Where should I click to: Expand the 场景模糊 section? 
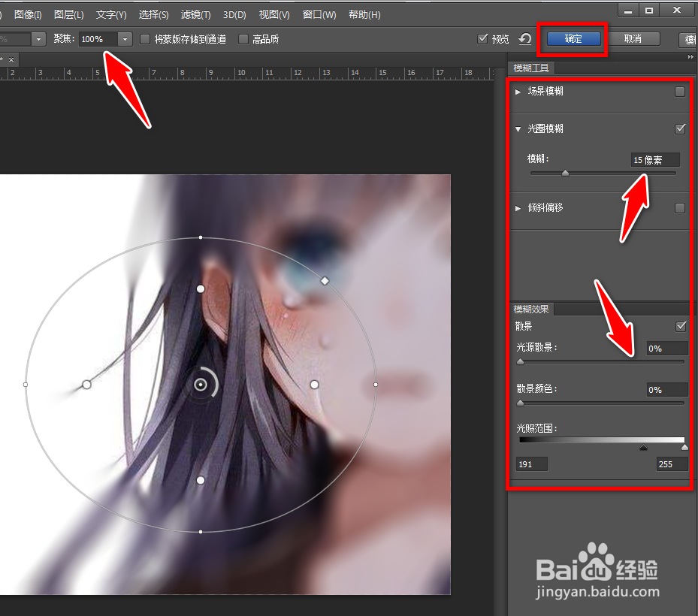click(x=518, y=92)
